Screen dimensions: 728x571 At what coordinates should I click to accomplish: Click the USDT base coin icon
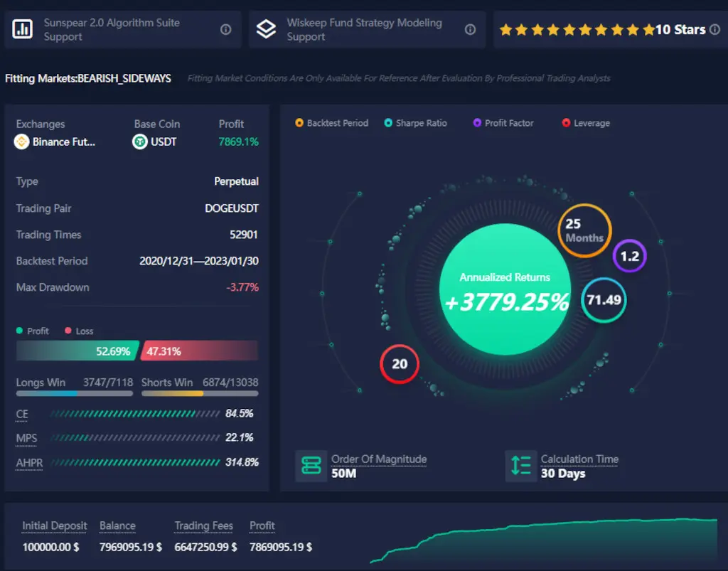pos(140,142)
